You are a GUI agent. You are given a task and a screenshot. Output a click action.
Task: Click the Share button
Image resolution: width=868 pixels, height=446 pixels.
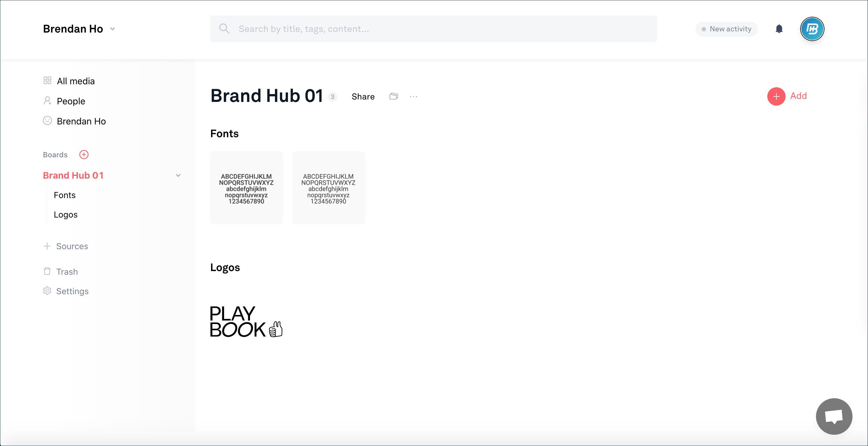[x=363, y=97]
